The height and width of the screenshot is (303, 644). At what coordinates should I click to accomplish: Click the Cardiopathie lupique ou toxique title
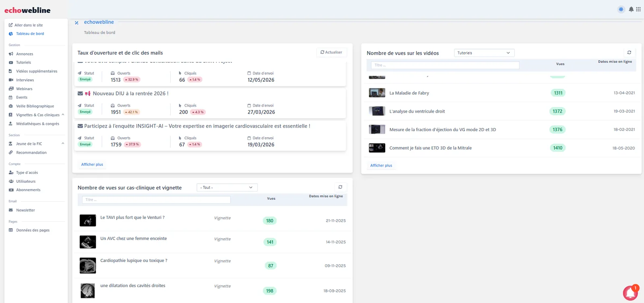pyautogui.click(x=134, y=261)
